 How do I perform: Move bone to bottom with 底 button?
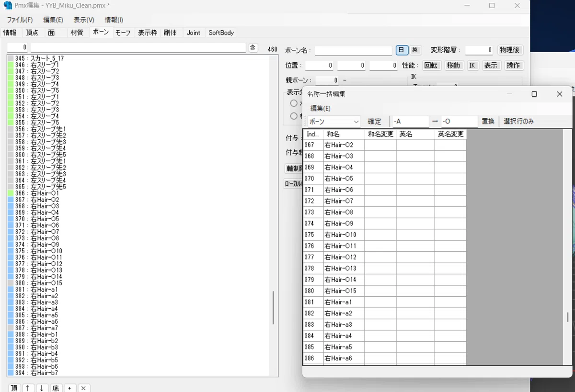click(x=56, y=388)
